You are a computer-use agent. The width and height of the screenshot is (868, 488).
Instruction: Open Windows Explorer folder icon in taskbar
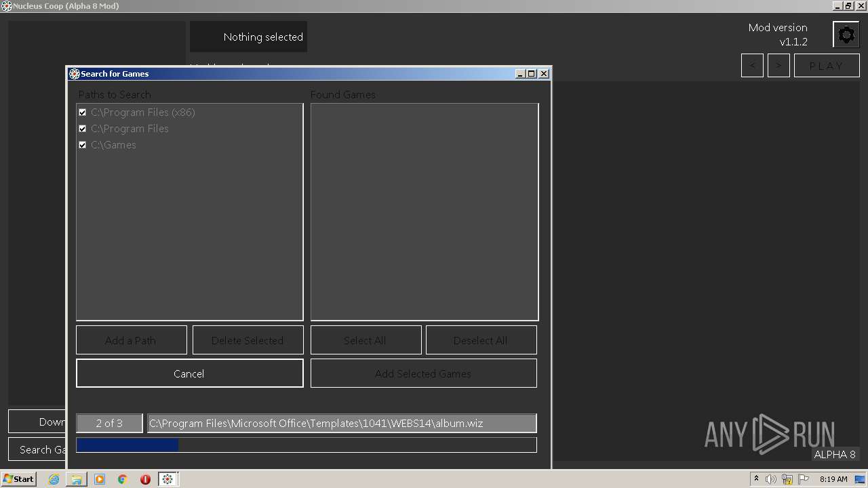point(77,479)
